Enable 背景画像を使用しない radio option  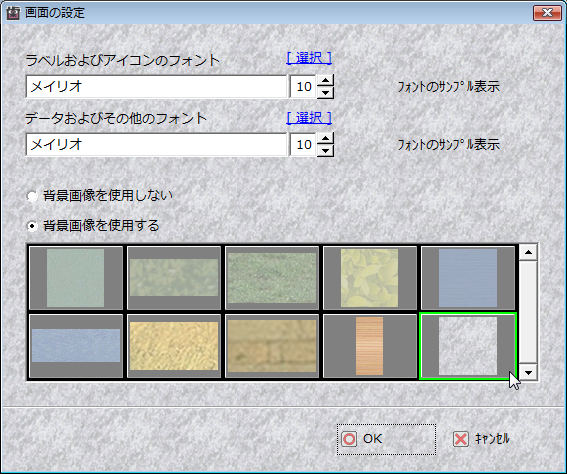pyautogui.click(x=32, y=196)
